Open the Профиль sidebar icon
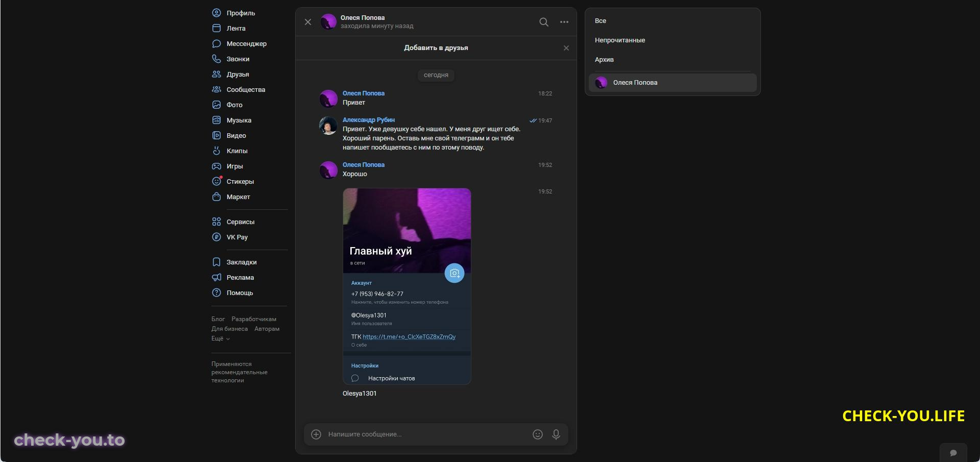 (x=217, y=13)
